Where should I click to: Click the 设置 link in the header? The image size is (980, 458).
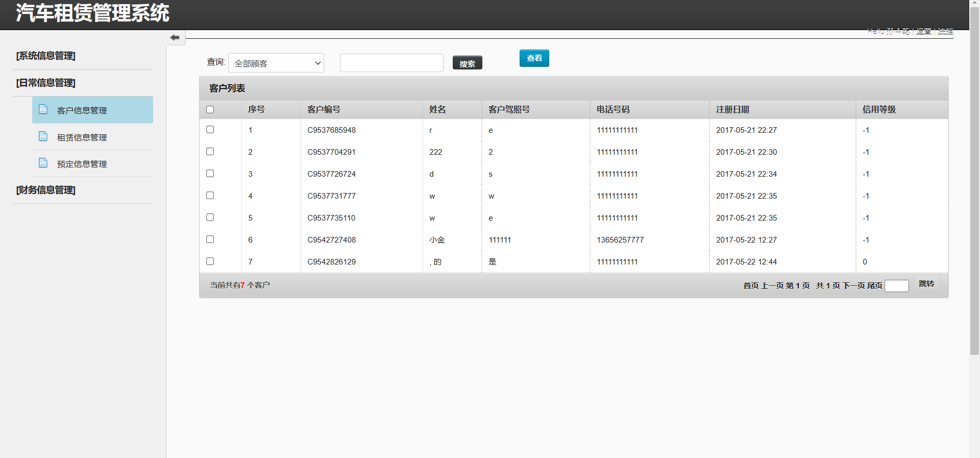tap(923, 31)
